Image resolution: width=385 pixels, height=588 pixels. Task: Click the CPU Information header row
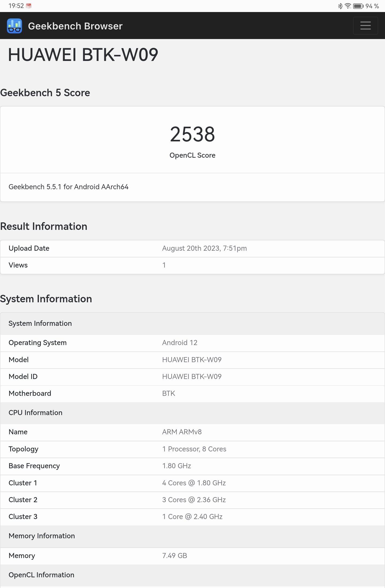pyautogui.click(x=192, y=413)
